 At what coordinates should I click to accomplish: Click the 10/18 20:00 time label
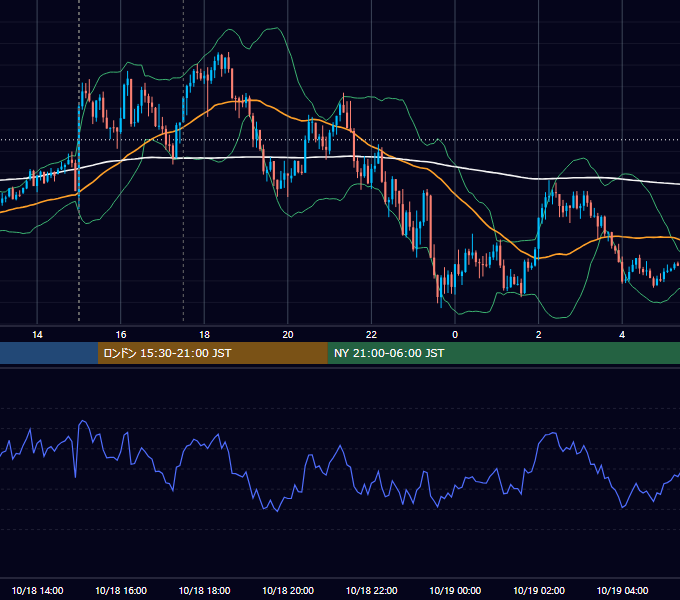[x=288, y=590]
